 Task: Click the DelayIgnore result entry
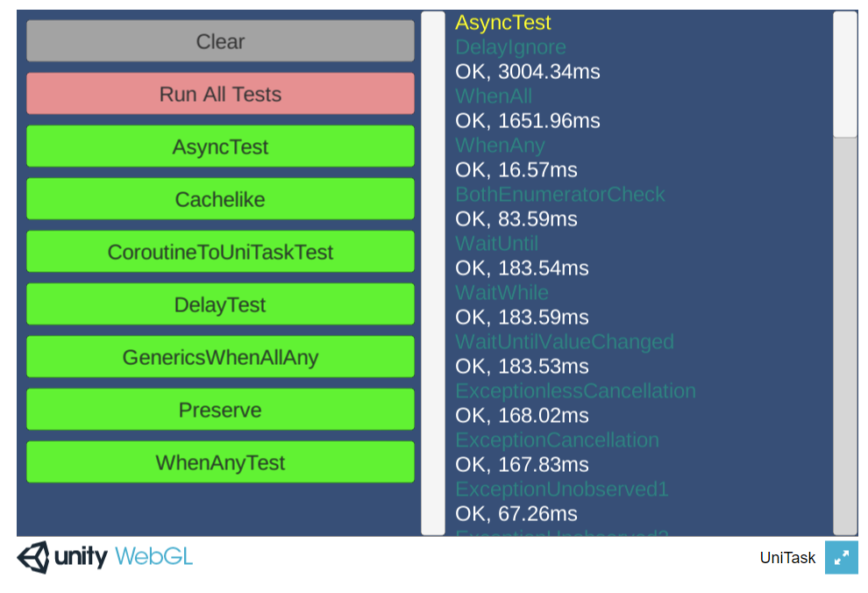coord(509,46)
